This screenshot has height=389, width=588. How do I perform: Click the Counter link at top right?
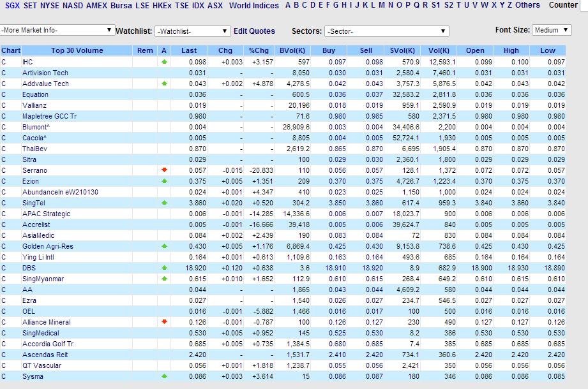pos(562,5)
